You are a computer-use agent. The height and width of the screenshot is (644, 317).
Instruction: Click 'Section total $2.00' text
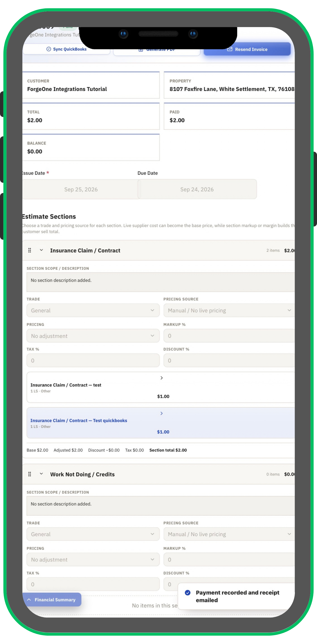pyautogui.click(x=168, y=450)
